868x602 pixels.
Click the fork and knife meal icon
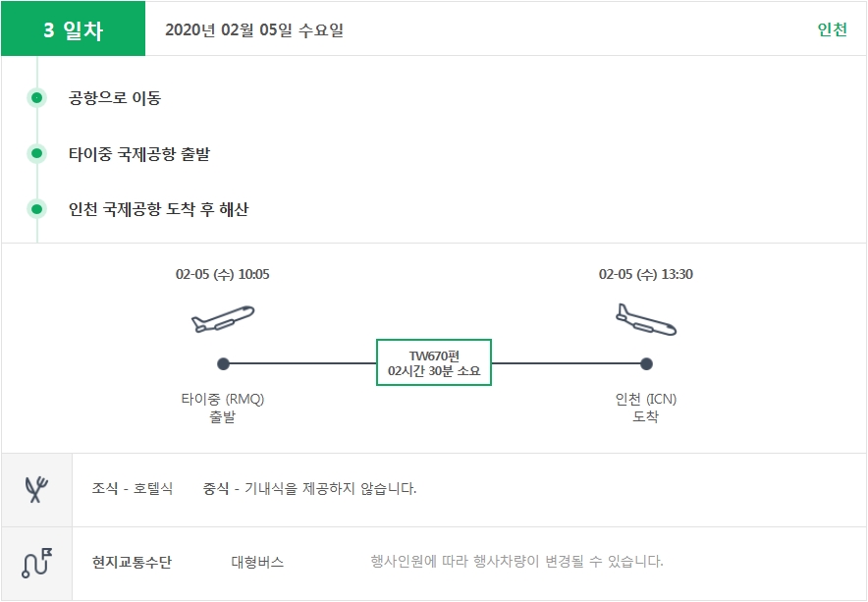tap(36, 489)
